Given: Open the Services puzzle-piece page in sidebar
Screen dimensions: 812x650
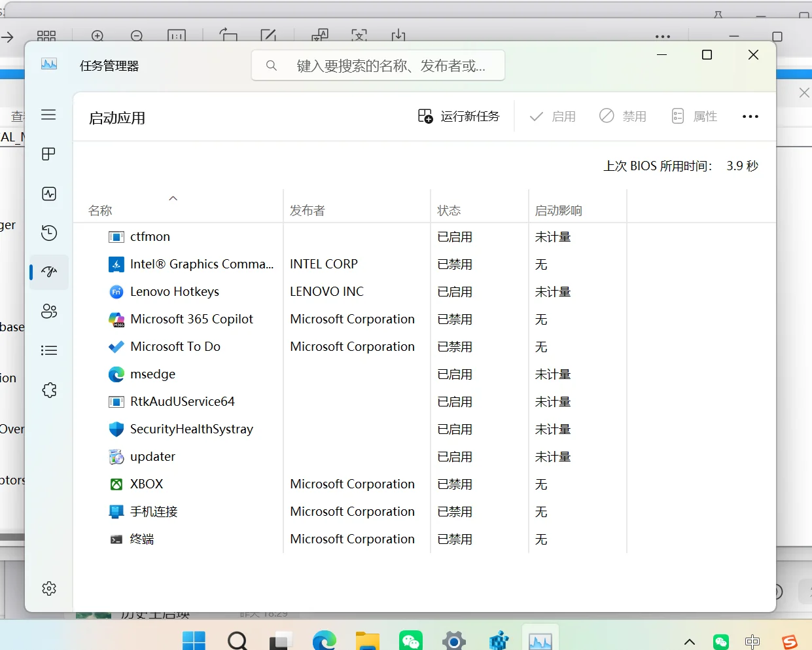Looking at the screenshot, I should coord(49,390).
